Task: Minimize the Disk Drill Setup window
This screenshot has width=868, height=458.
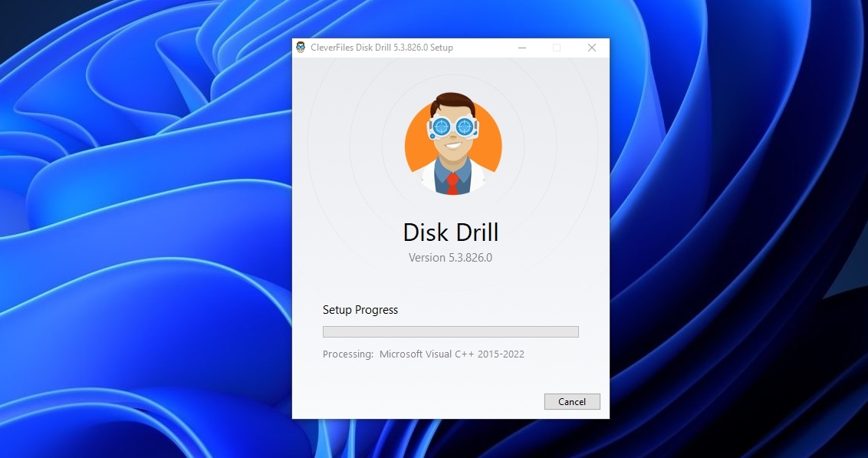Action: (x=522, y=48)
